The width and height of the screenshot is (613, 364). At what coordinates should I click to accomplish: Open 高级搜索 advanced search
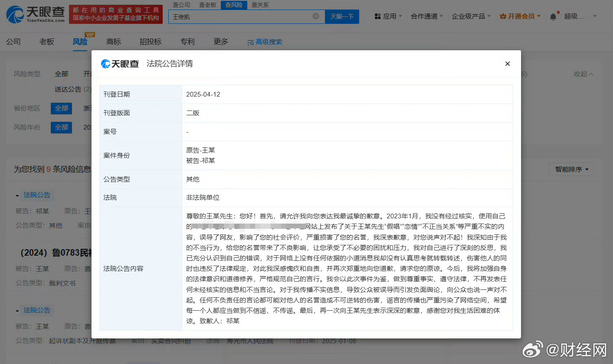pyautogui.click(x=265, y=42)
